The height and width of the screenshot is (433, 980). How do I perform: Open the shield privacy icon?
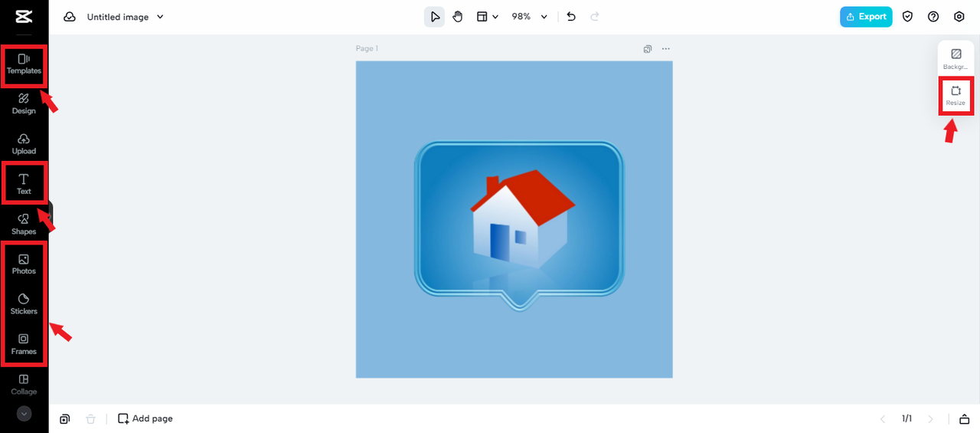click(x=908, y=17)
